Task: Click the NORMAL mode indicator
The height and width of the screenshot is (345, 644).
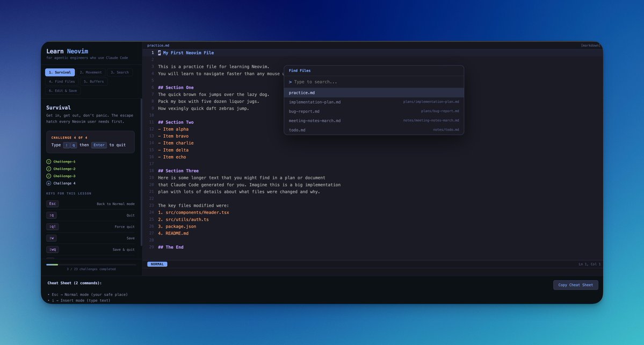Action: point(157,264)
